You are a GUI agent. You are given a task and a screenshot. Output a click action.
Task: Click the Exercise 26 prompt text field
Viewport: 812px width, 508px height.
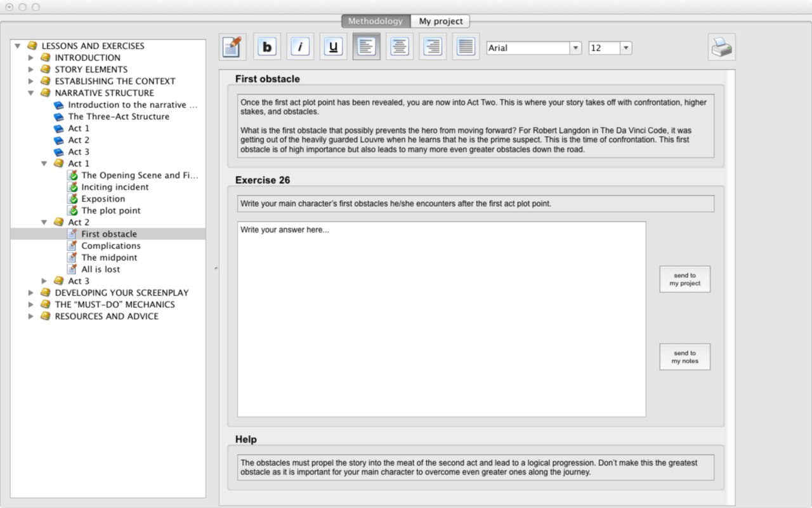coord(476,204)
